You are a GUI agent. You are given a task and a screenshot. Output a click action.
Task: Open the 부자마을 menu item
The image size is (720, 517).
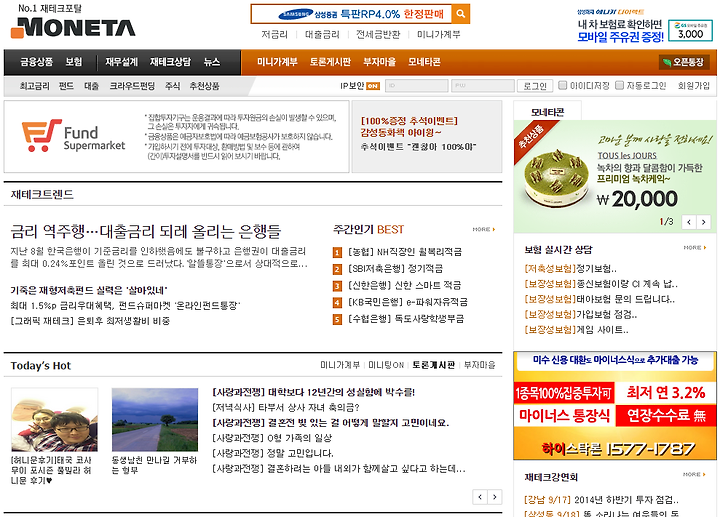click(x=379, y=62)
